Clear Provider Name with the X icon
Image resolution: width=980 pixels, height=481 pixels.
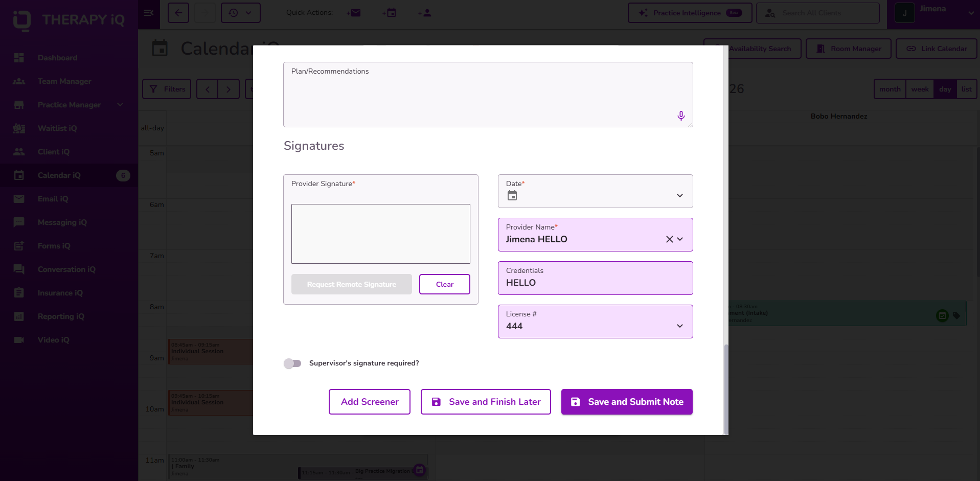669,239
